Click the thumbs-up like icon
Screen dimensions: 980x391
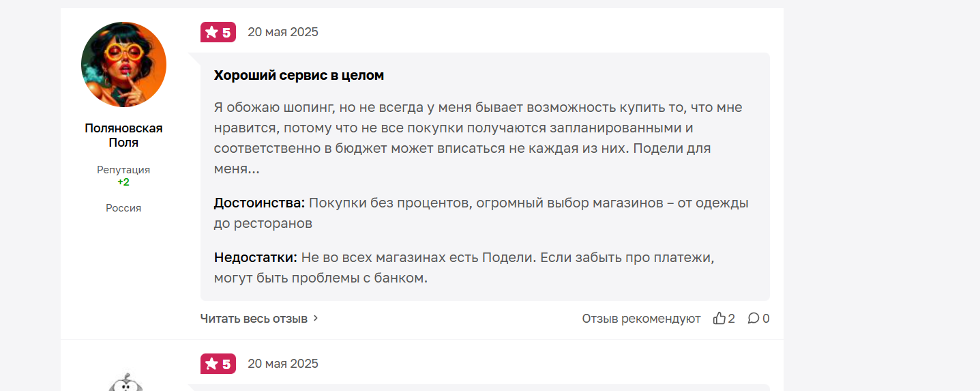(719, 318)
